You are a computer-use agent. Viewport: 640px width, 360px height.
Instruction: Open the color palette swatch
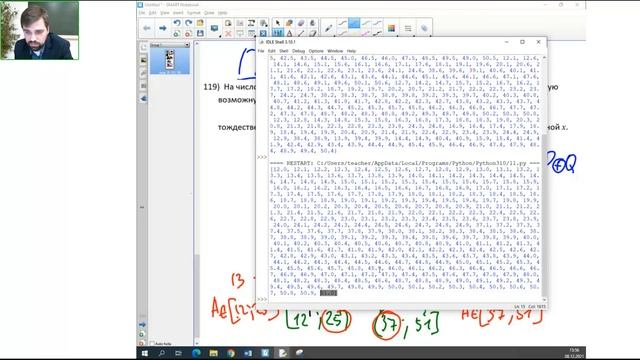coord(391,28)
